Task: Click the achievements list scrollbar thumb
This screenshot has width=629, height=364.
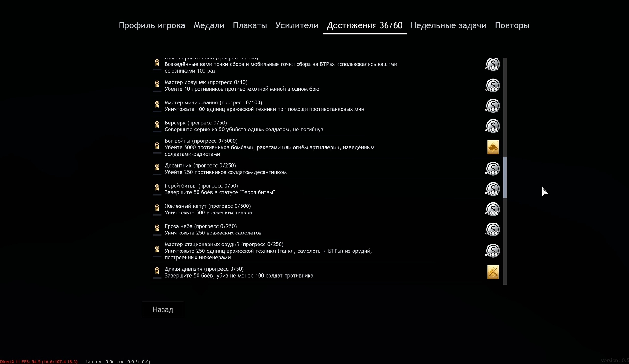Action: 505,178
